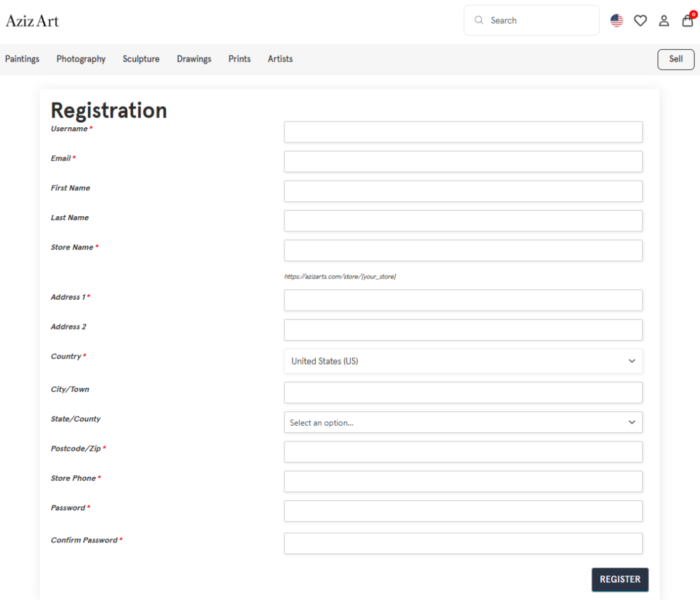The width and height of the screenshot is (700, 600).
Task: Click the Sell button
Action: (x=675, y=60)
